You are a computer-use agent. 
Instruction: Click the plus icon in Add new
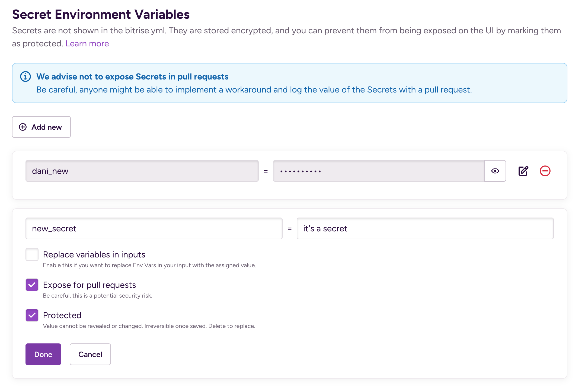click(23, 127)
